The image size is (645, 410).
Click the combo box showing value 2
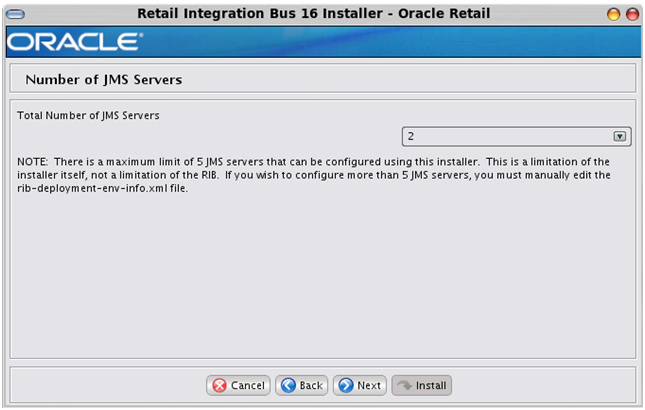[x=516, y=136]
